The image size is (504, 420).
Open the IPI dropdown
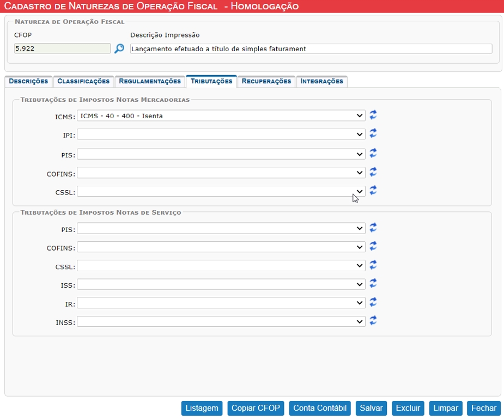221,135
